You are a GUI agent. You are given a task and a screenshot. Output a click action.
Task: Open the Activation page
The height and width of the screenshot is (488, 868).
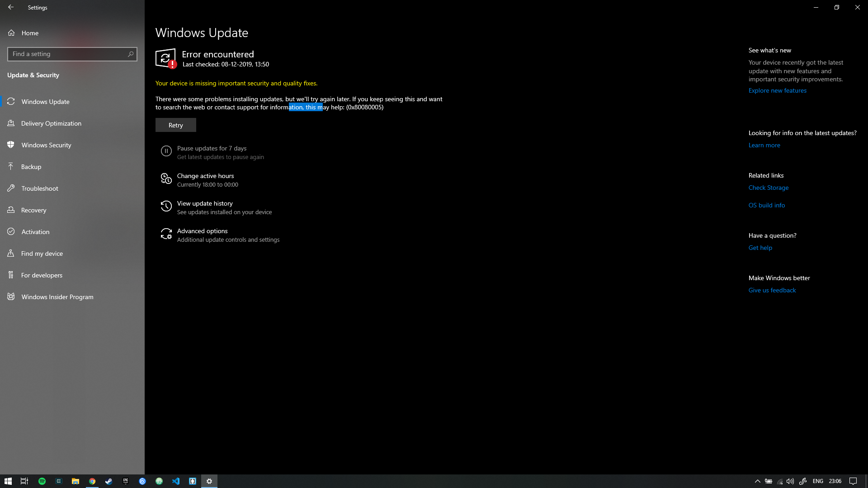click(x=72, y=232)
